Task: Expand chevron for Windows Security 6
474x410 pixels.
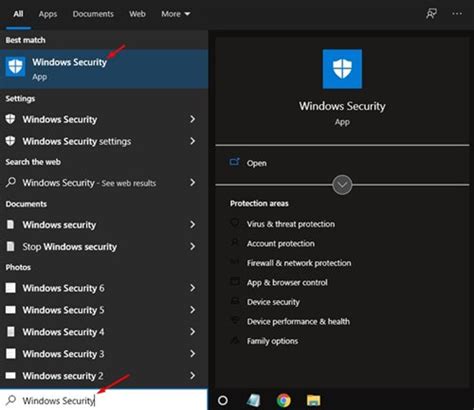Action: [192, 288]
